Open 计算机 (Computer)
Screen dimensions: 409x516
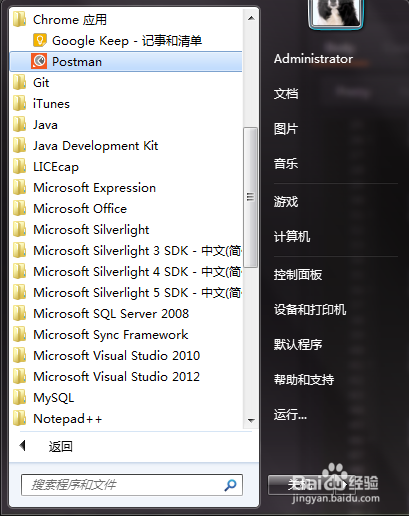292,237
